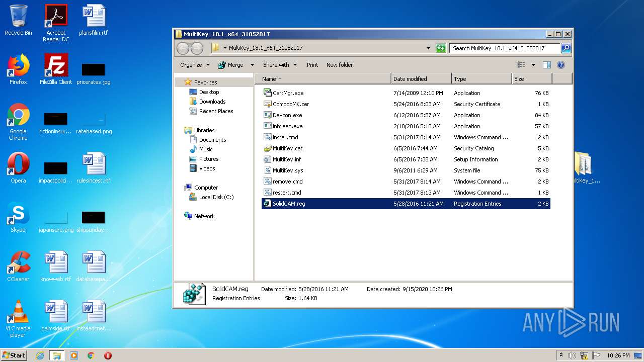The width and height of the screenshot is (644, 362).
Task: Sort by Date modified column header
Action: pyautogui.click(x=421, y=79)
